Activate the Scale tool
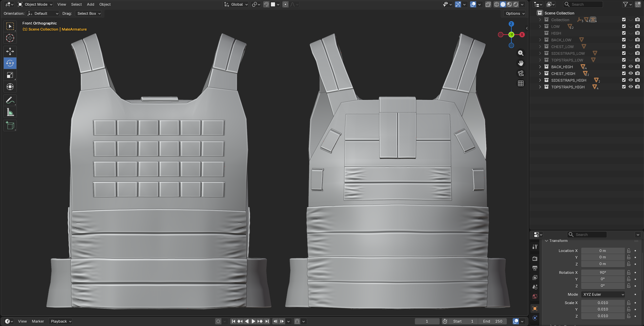Image resolution: width=644 pixels, height=326 pixels. coord(10,75)
